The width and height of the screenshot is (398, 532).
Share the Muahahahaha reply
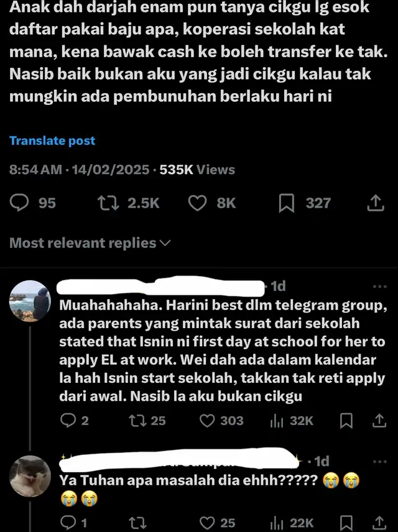379,421
